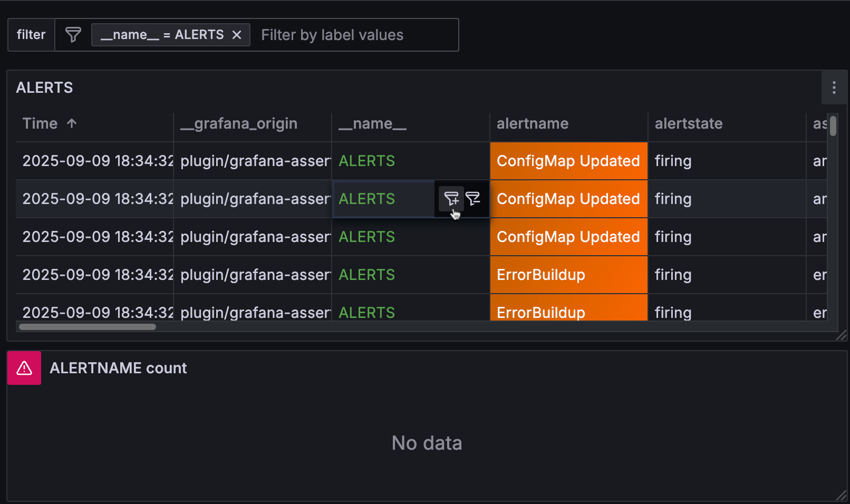850x504 pixels.
Task: Click the table's horizontal scrollbar thumb
Action: point(88,327)
